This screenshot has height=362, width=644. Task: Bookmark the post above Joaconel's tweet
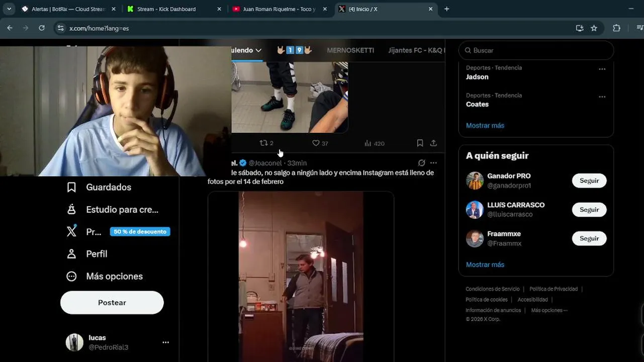[x=420, y=143]
